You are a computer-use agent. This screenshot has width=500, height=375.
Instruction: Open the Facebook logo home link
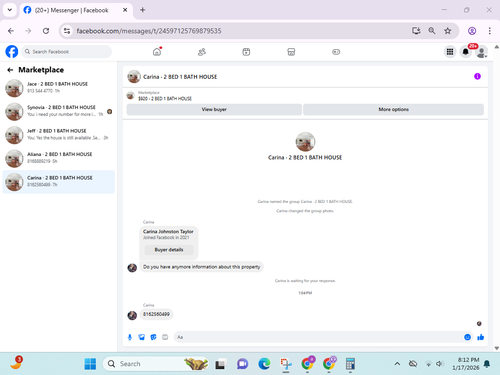click(x=12, y=52)
